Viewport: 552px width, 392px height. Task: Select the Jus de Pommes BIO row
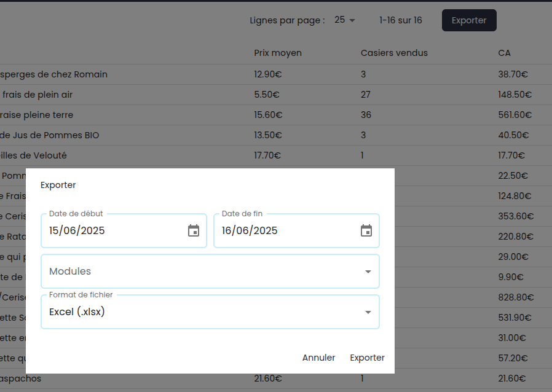coord(49,135)
